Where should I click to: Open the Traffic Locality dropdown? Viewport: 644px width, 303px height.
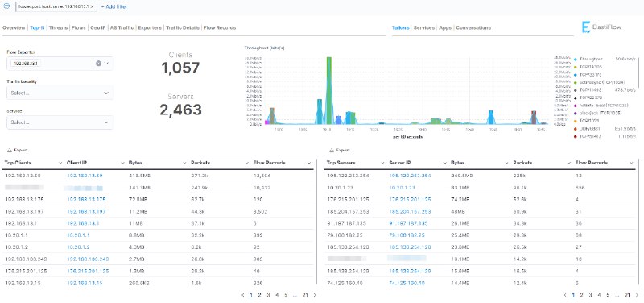(60, 93)
